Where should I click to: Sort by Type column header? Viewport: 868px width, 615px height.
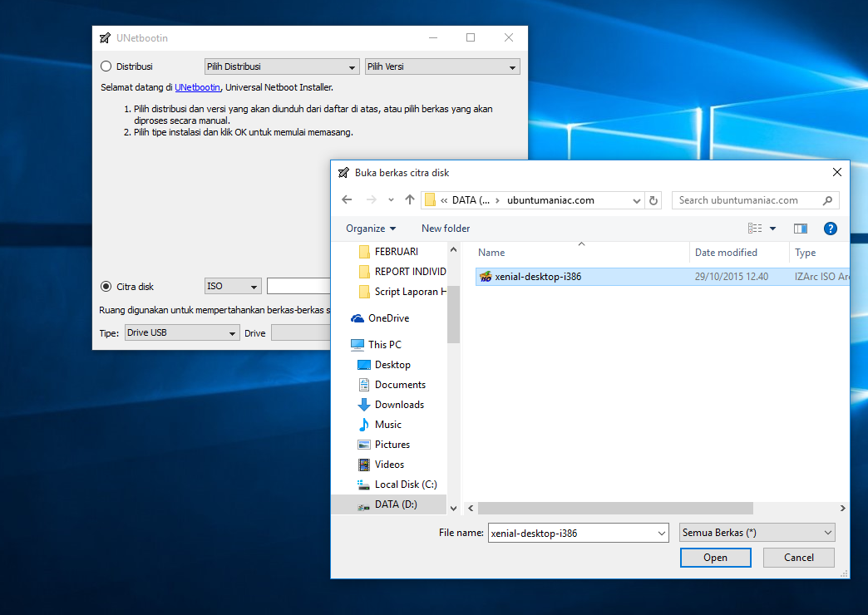tap(806, 253)
